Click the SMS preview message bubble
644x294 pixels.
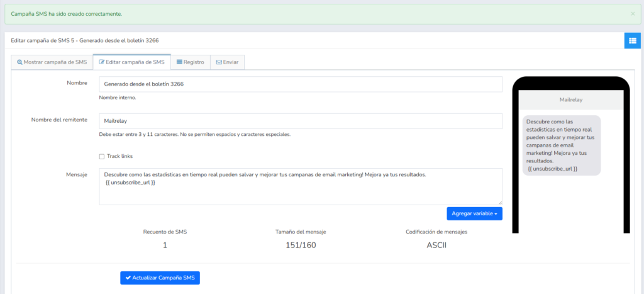561,145
